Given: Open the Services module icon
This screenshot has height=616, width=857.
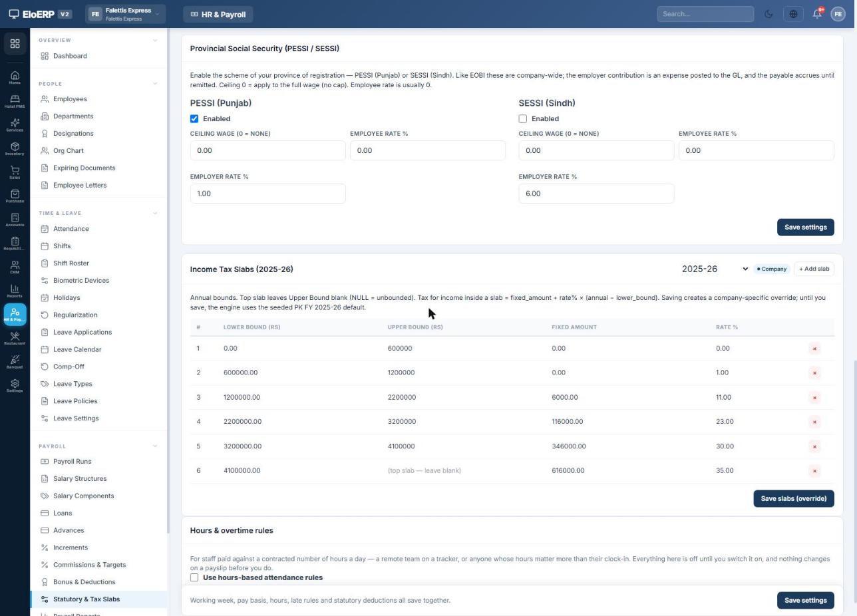Looking at the screenshot, I should [15, 125].
